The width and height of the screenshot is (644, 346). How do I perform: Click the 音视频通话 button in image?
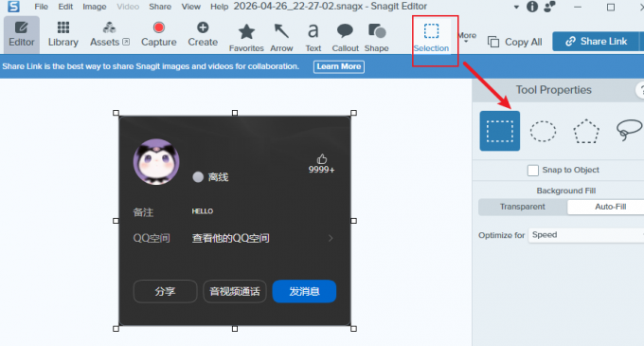(x=235, y=291)
